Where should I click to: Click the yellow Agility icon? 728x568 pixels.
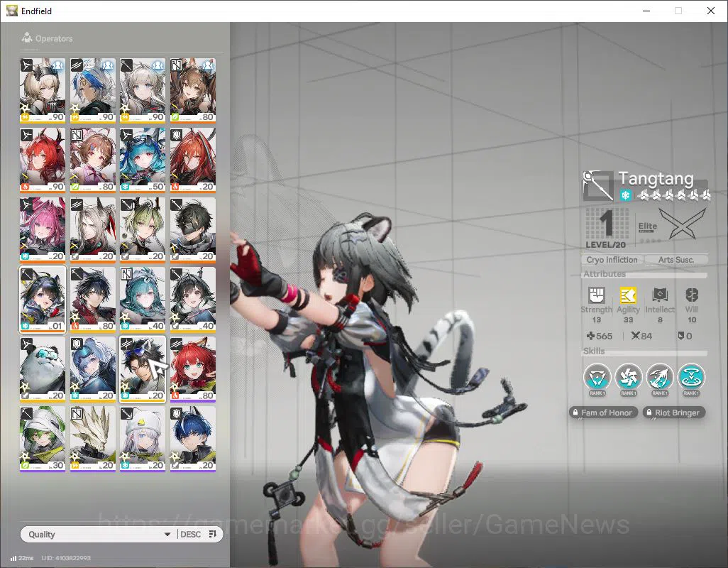click(628, 295)
